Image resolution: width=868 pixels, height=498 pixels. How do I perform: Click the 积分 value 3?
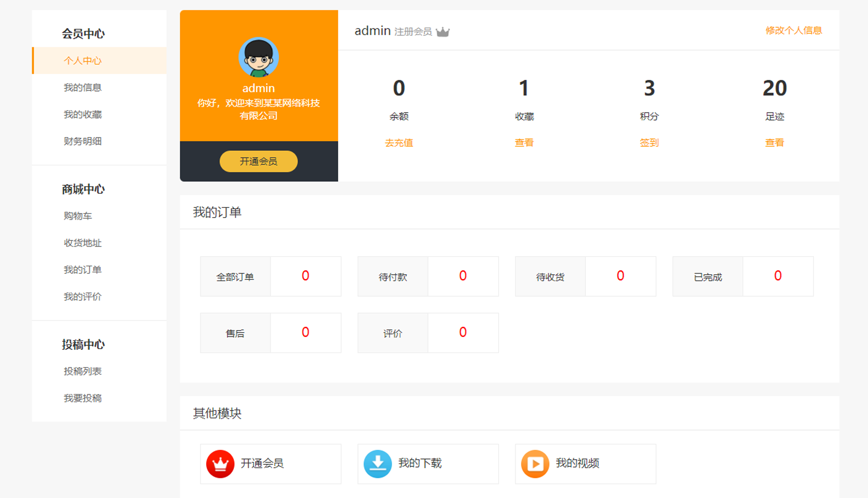click(x=649, y=88)
